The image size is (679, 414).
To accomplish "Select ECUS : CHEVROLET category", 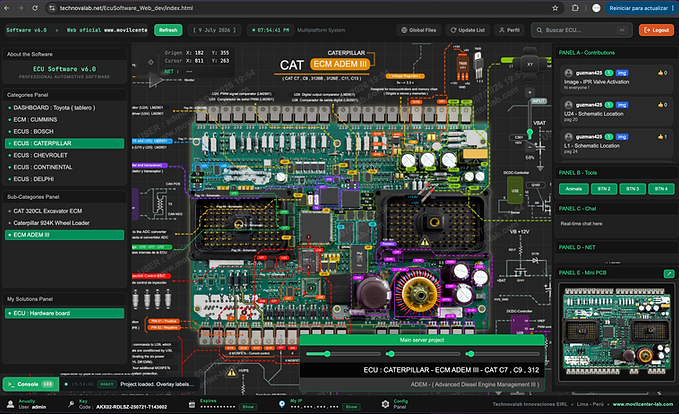I will pos(65,155).
